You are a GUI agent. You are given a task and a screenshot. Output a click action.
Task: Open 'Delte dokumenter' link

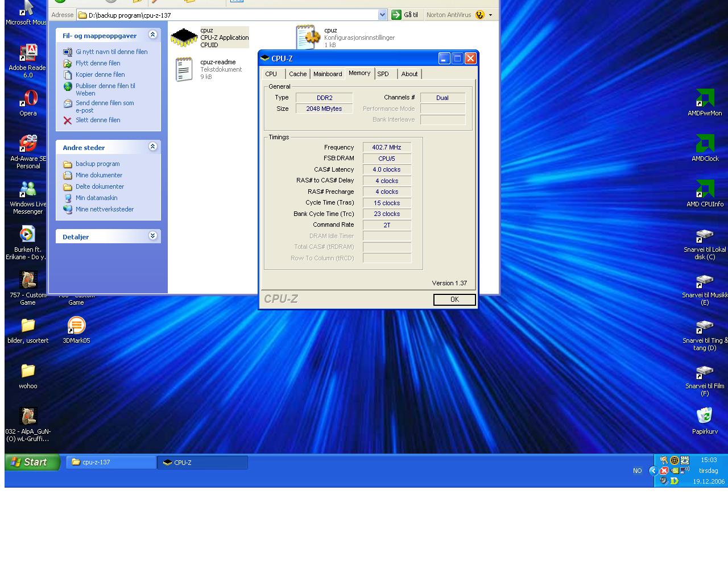click(x=100, y=186)
